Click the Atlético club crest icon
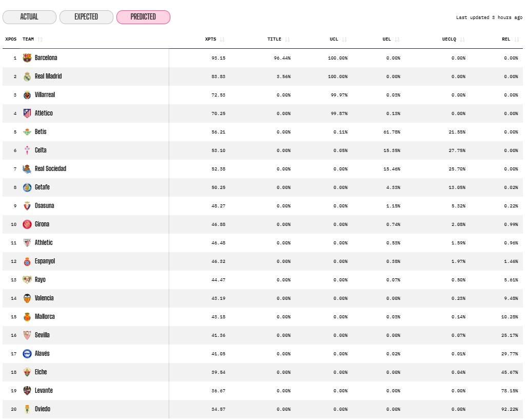 coord(27,113)
